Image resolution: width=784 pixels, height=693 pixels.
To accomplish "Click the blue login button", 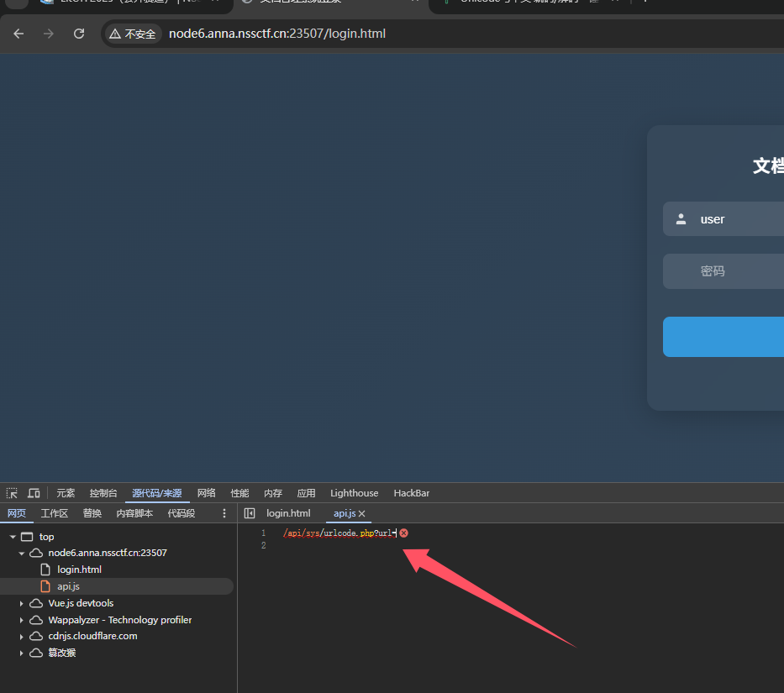I will (x=723, y=337).
